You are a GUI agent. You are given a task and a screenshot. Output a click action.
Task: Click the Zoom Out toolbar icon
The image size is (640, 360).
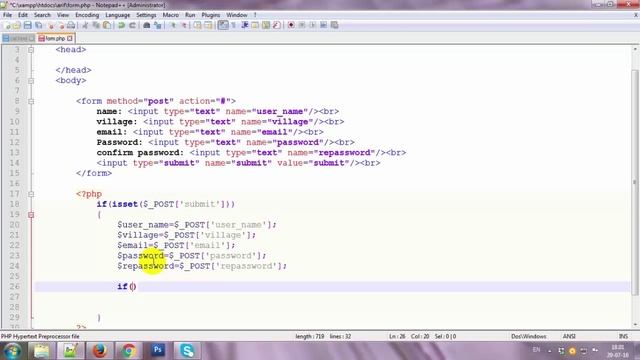pyautogui.click(x=184, y=25)
